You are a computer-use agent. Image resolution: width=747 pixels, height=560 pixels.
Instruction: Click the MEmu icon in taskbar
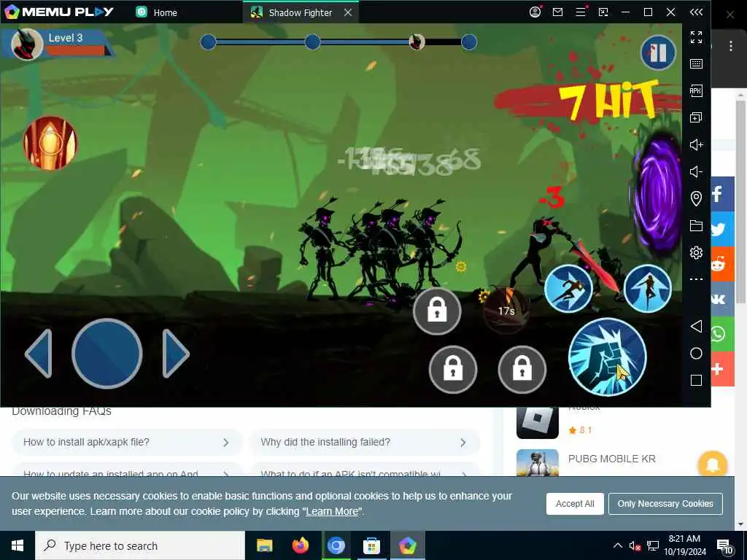click(407, 545)
